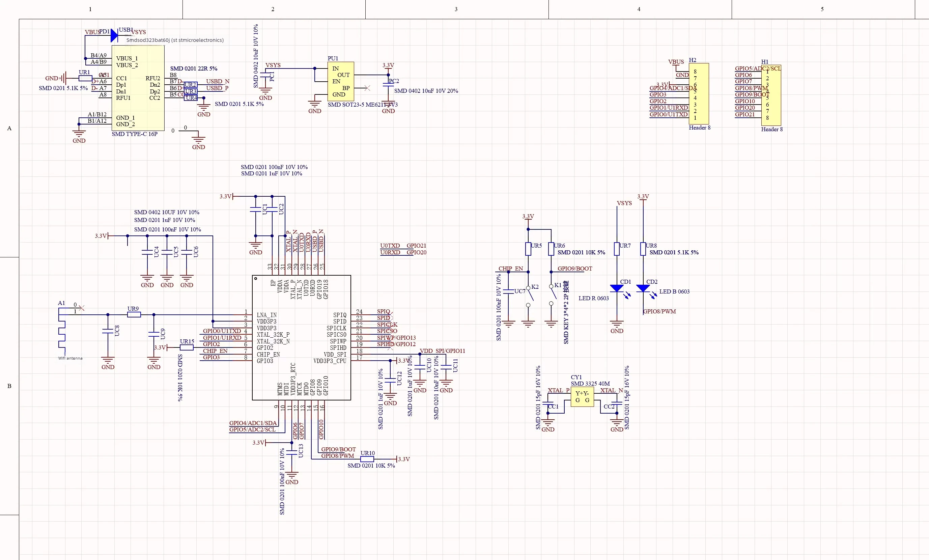Image resolution: width=929 pixels, height=560 pixels.
Task: Select the PC2 output capacitor
Action: pyautogui.click(x=388, y=85)
